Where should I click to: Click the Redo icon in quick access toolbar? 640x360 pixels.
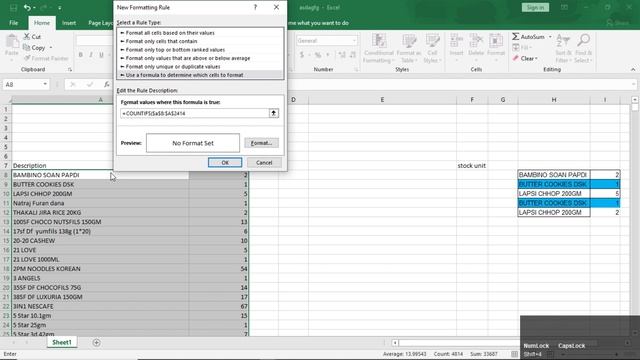point(44,8)
